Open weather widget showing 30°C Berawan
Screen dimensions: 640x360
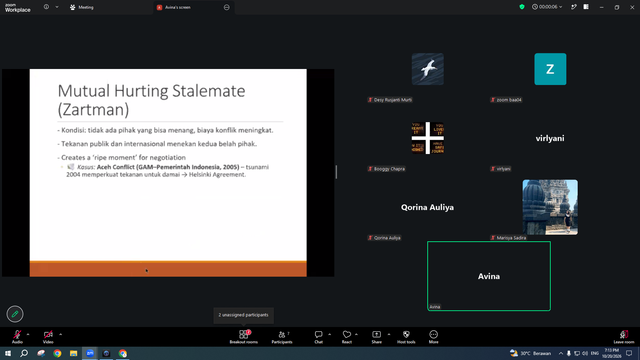point(531,353)
